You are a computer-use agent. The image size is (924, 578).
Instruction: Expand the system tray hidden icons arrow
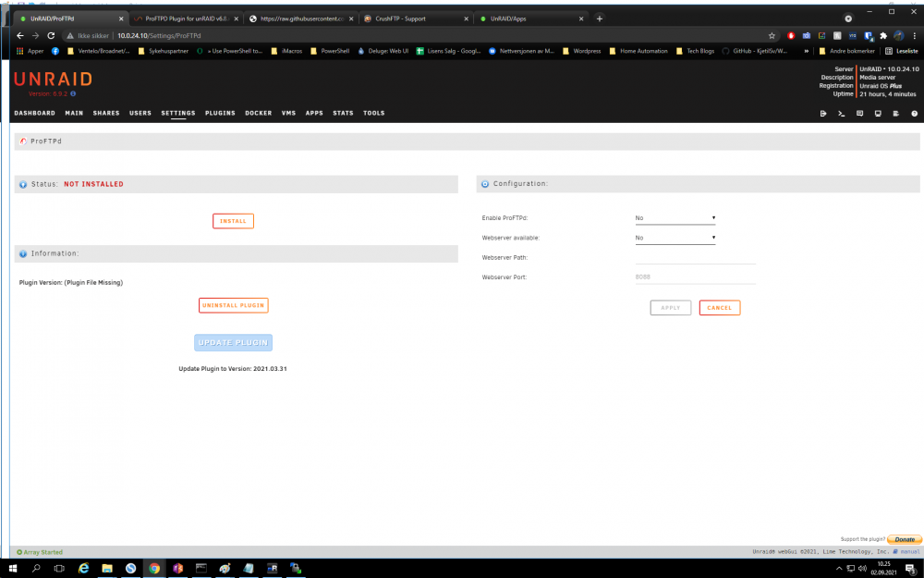point(839,569)
